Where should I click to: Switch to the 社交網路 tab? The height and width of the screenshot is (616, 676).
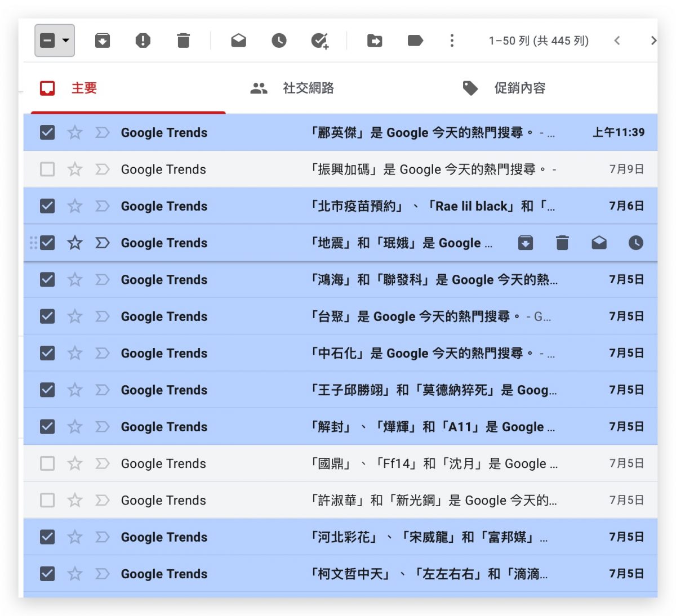click(x=292, y=88)
